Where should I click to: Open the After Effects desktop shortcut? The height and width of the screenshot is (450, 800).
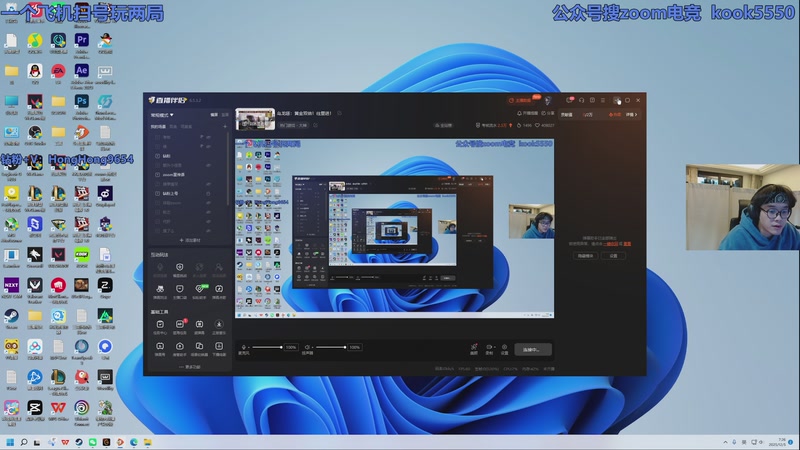[82, 72]
